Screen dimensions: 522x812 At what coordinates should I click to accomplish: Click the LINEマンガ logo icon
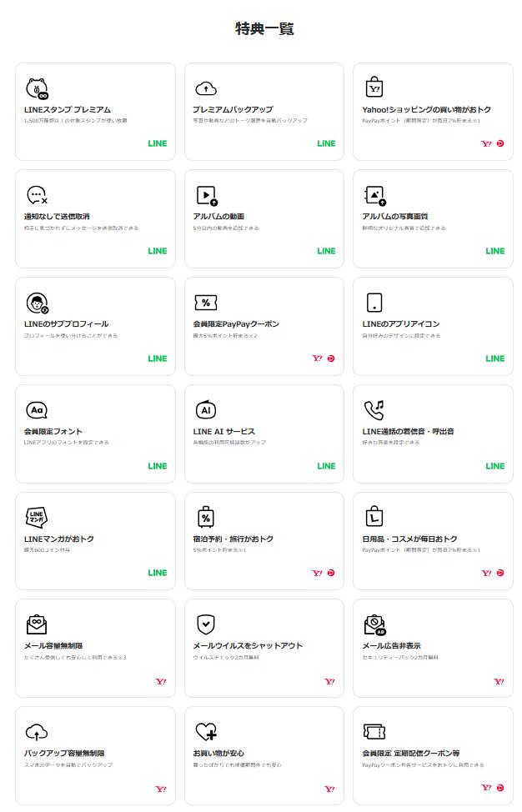[37, 517]
